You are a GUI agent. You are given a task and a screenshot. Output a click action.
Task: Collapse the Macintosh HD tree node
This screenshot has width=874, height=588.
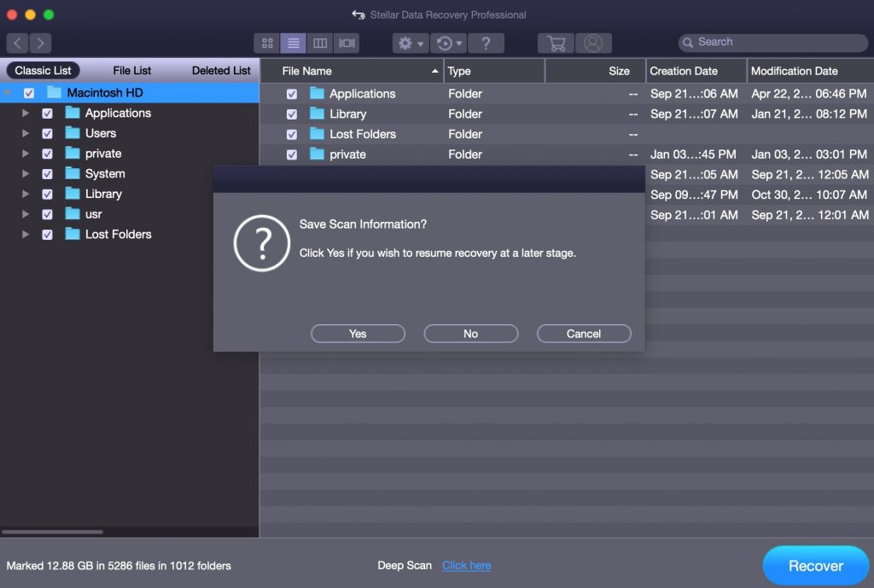(8, 92)
